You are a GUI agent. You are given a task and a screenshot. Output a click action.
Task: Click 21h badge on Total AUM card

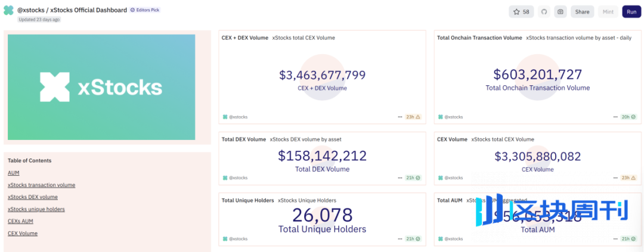coord(628,238)
